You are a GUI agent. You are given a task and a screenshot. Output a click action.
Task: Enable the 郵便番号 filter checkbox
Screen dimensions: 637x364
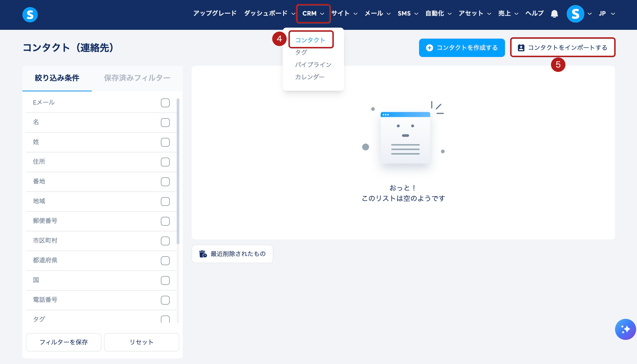[165, 221]
